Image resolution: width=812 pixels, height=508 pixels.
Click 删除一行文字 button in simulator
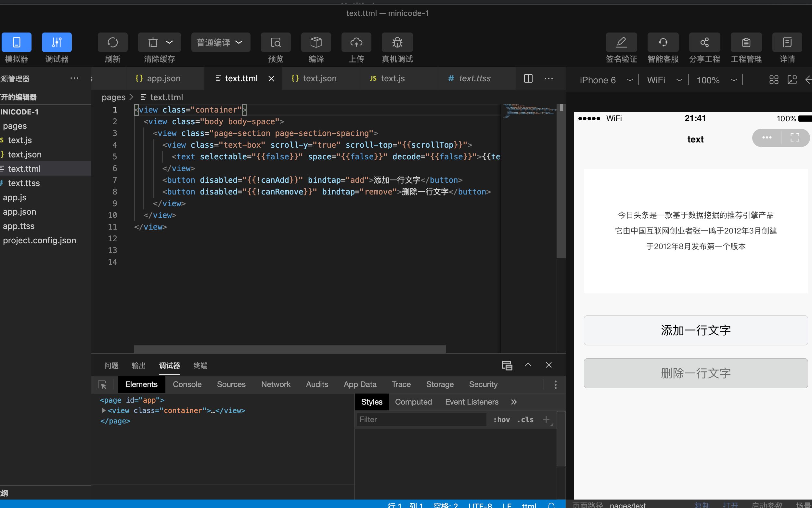pyautogui.click(x=696, y=373)
